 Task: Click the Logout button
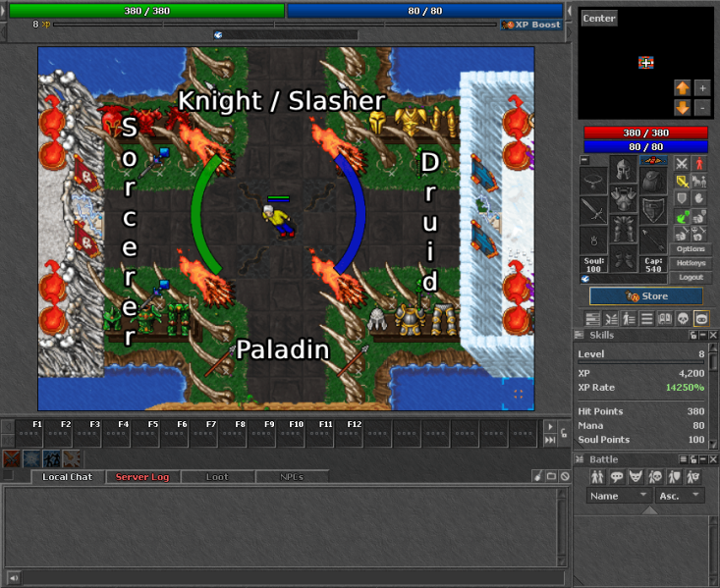[x=691, y=277]
